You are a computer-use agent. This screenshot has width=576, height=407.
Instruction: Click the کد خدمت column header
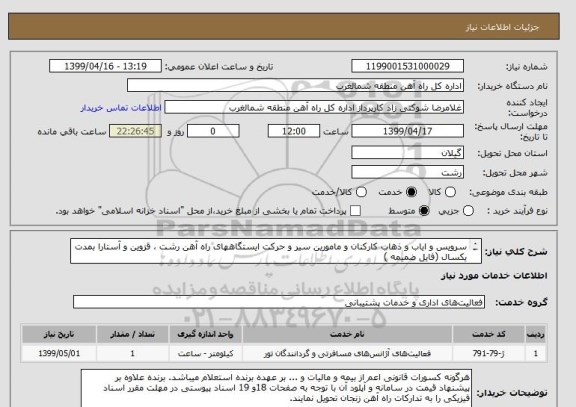point(489,334)
